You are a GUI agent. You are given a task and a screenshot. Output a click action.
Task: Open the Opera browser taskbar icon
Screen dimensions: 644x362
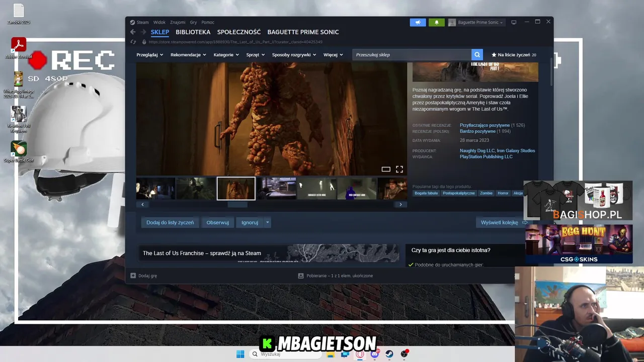[x=360, y=354]
